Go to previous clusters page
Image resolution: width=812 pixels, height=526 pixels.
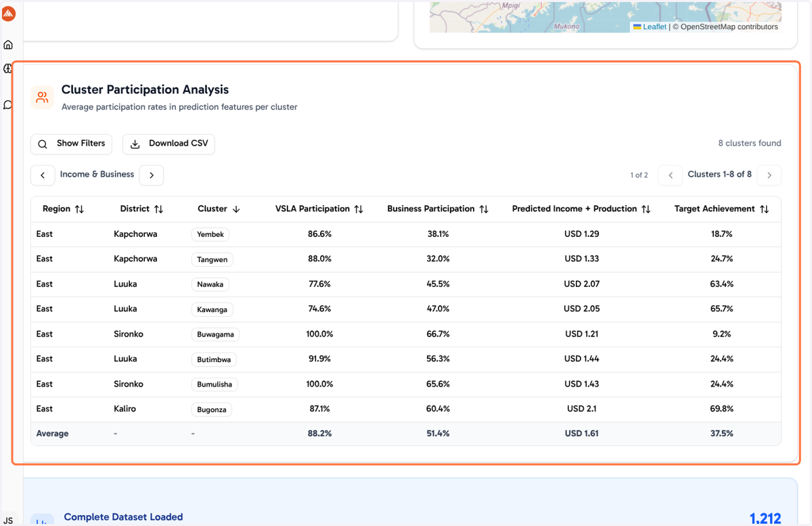671,175
